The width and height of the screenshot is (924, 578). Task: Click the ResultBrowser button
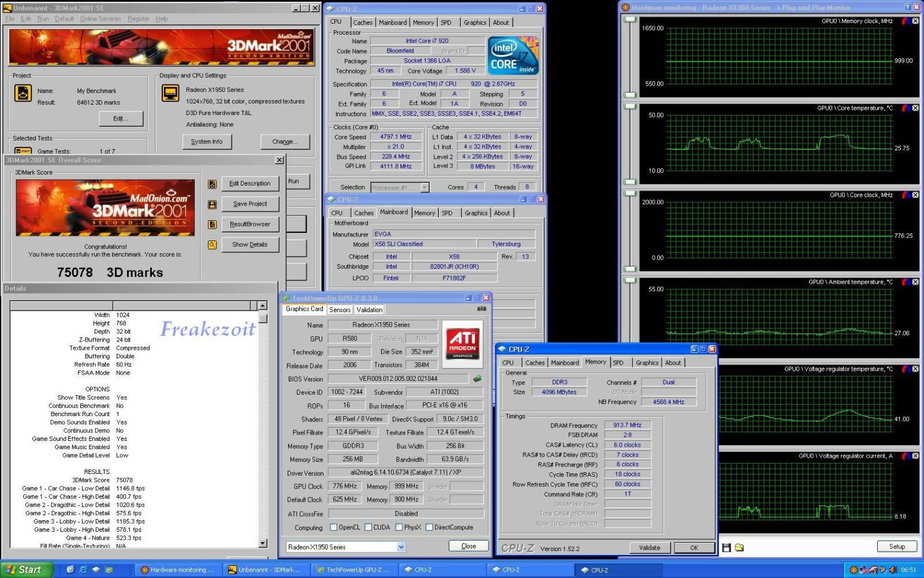(249, 224)
